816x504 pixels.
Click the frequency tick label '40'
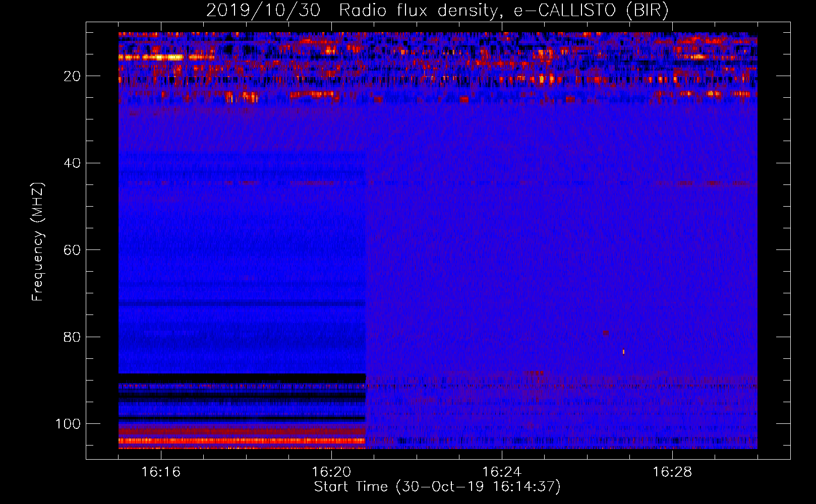73,163
